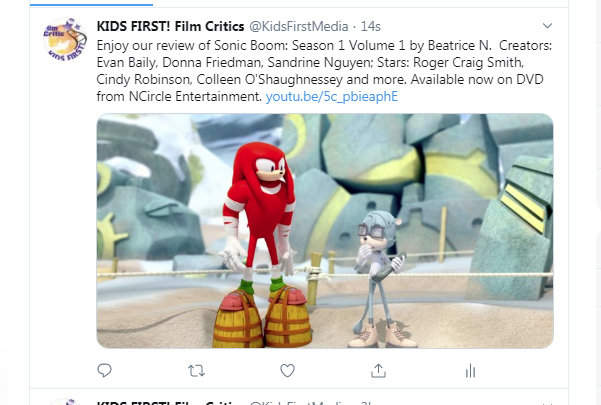Click the tweet body text to open tweet
Viewport: 601px width, 405px height.
click(x=324, y=71)
